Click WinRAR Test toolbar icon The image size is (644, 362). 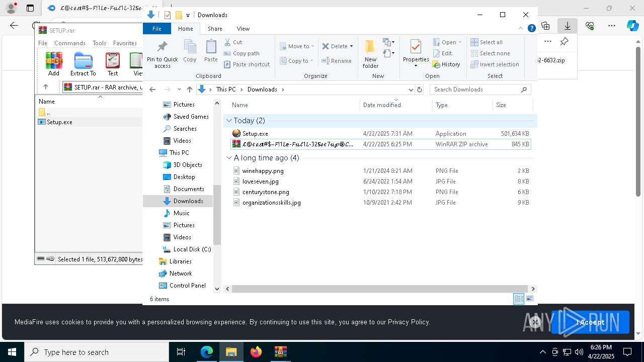pos(113,64)
